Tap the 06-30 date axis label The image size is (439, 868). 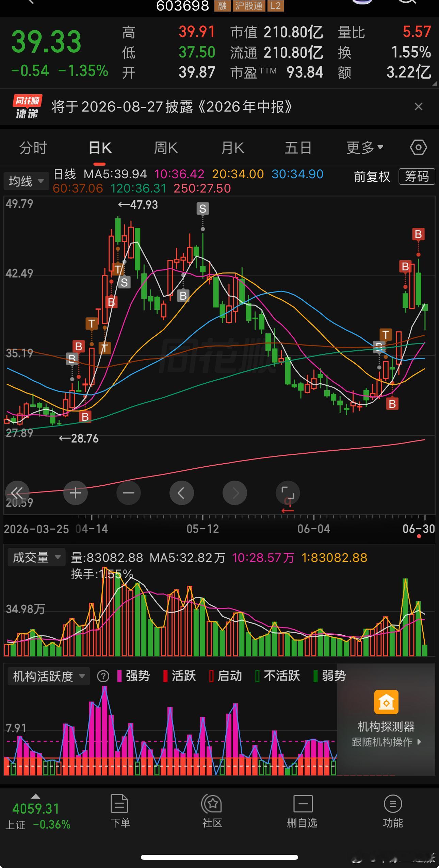[x=419, y=529]
